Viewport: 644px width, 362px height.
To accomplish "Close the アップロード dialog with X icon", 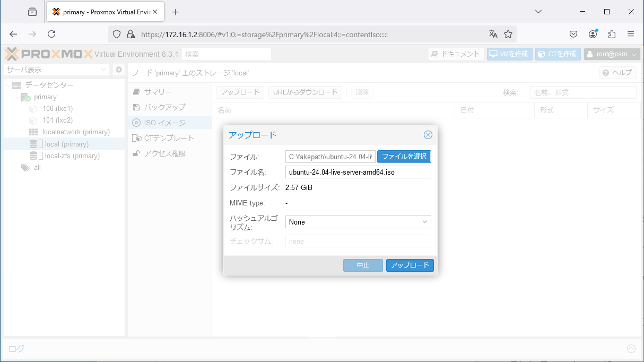I will [428, 135].
